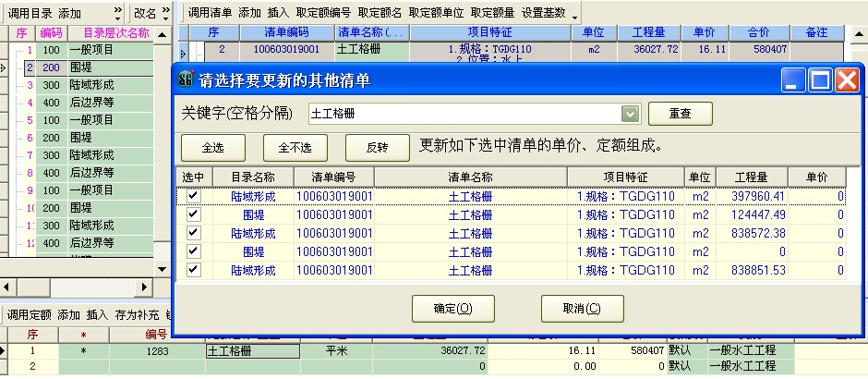The height and width of the screenshot is (379, 868).
Task: Click 调用清单 in the top toolbar
Action: pos(210,13)
